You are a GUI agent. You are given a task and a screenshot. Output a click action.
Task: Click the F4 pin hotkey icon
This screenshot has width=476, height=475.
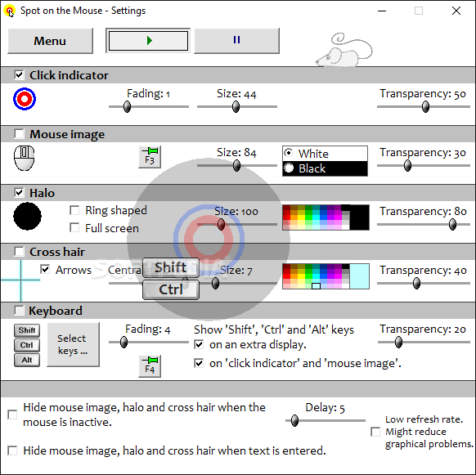coord(150,366)
